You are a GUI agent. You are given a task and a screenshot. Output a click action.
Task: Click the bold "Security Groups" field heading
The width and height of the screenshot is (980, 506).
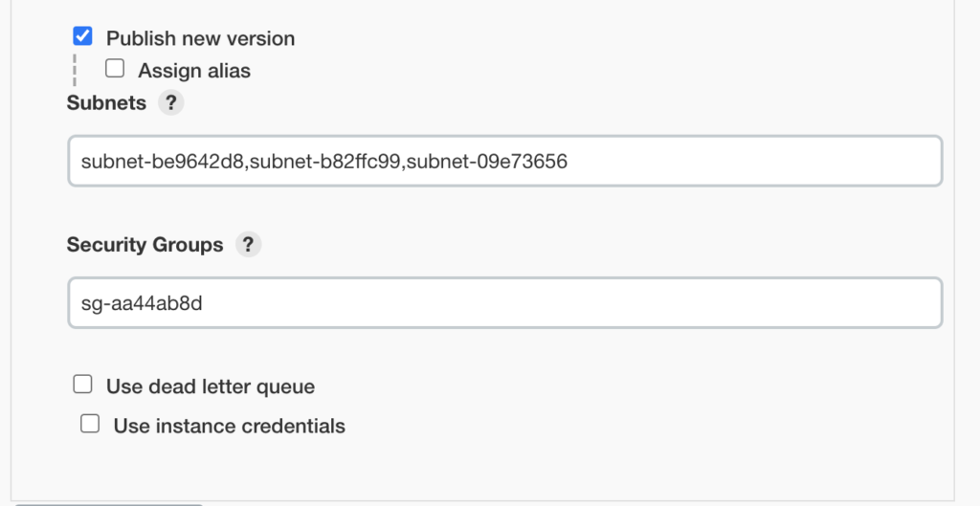(x=145, y=245)
